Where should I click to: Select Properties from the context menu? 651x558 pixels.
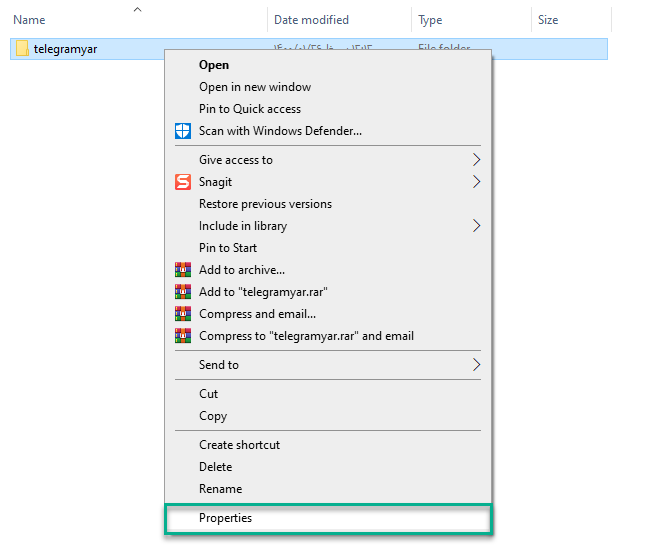226,518
